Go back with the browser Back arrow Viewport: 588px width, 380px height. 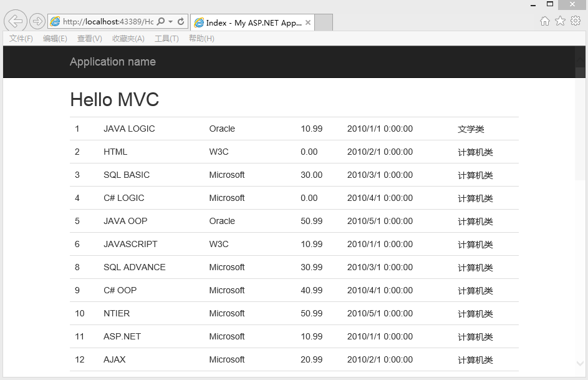(x=16, y=21)
